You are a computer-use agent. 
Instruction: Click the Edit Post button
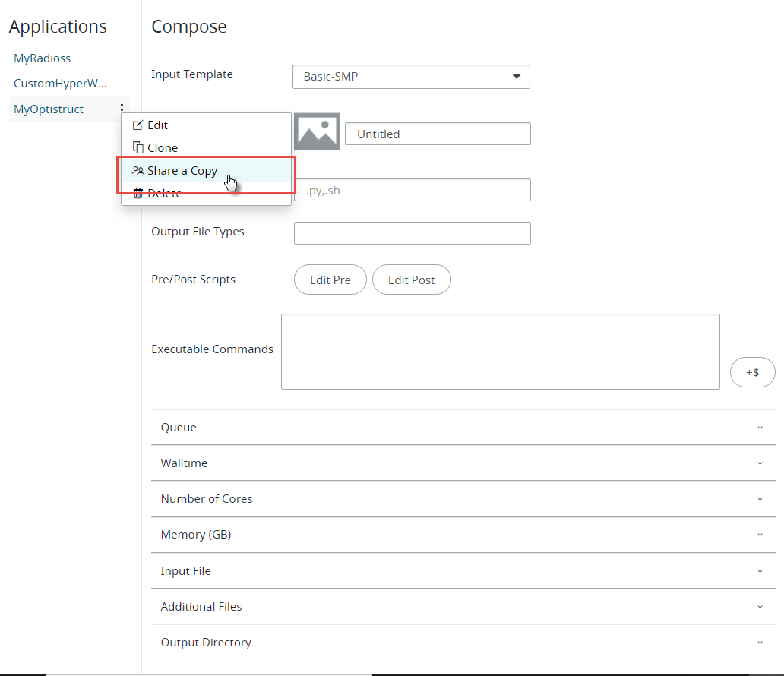click(412, 280)
